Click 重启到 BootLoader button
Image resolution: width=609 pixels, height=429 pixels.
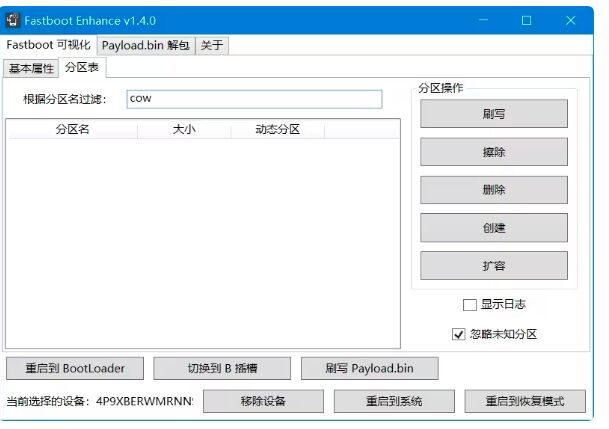coord(75,368)
